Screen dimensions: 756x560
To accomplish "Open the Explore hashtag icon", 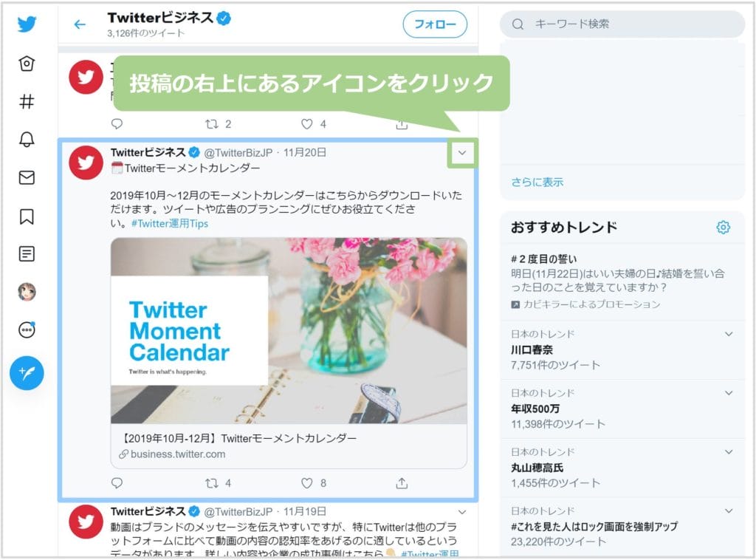I will tap(27, 101).
